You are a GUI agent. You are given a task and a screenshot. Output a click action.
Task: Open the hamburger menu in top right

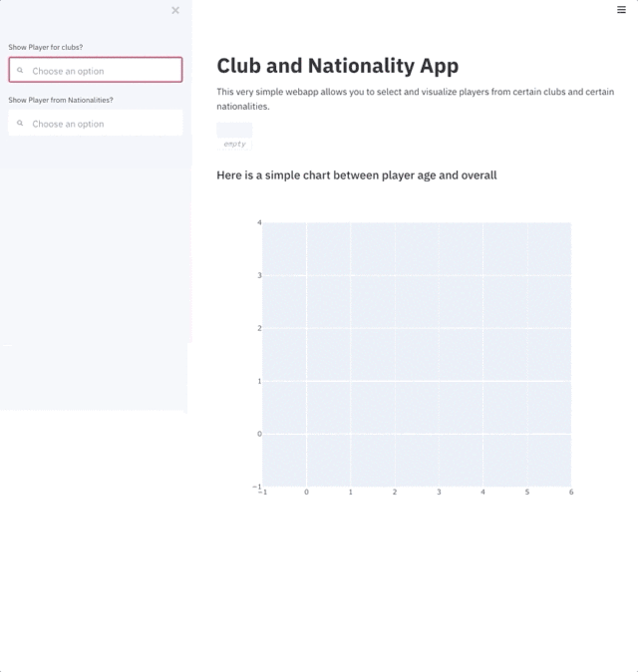click(621, 9)
